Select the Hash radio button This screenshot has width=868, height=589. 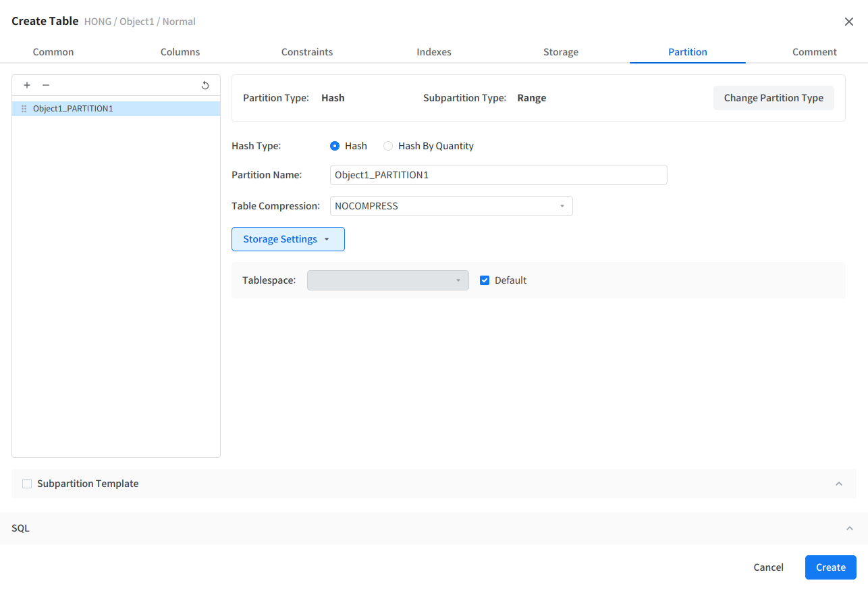(335, 146)
